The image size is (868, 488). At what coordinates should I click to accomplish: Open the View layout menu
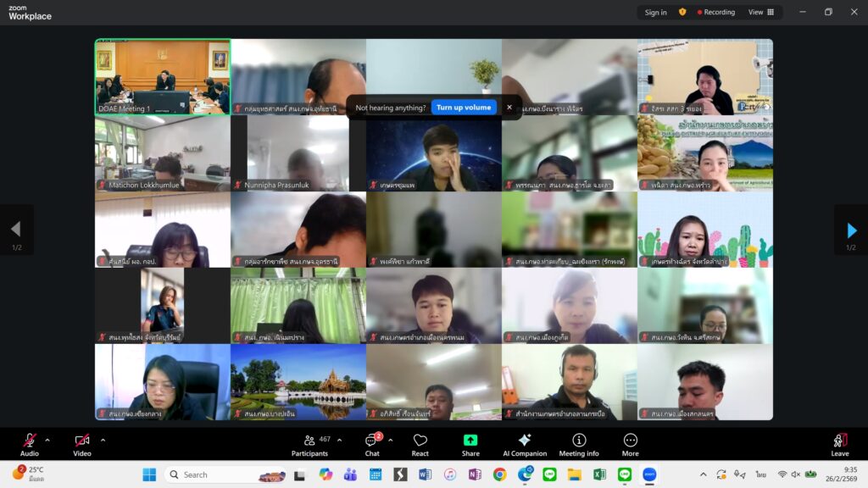click(x=760, y=12)
